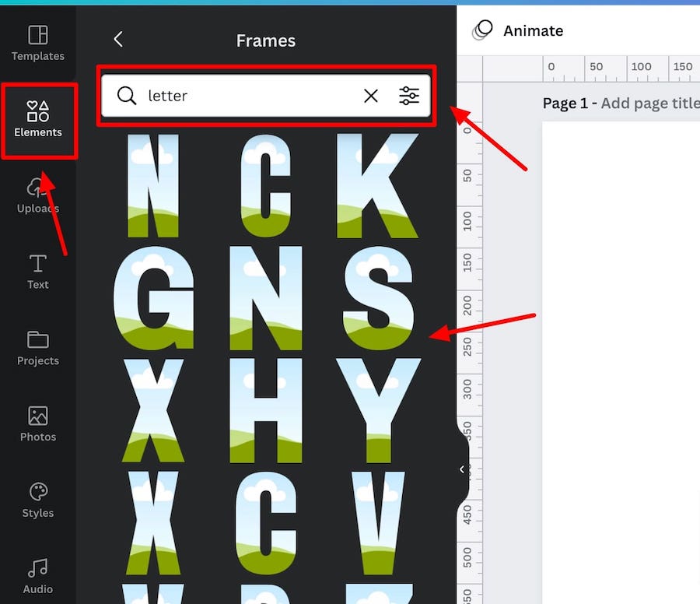
Task: Open the Projects folder panel
Action: click(38, 348)
